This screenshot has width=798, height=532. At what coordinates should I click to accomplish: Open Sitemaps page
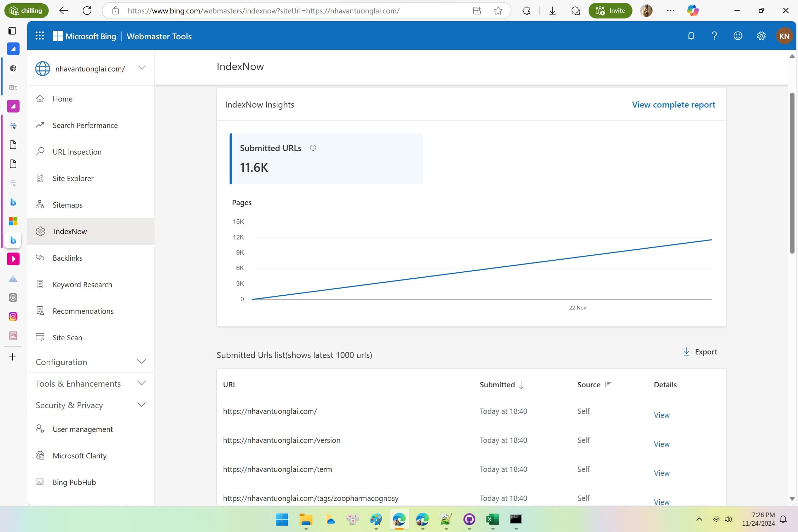(91, 205)
